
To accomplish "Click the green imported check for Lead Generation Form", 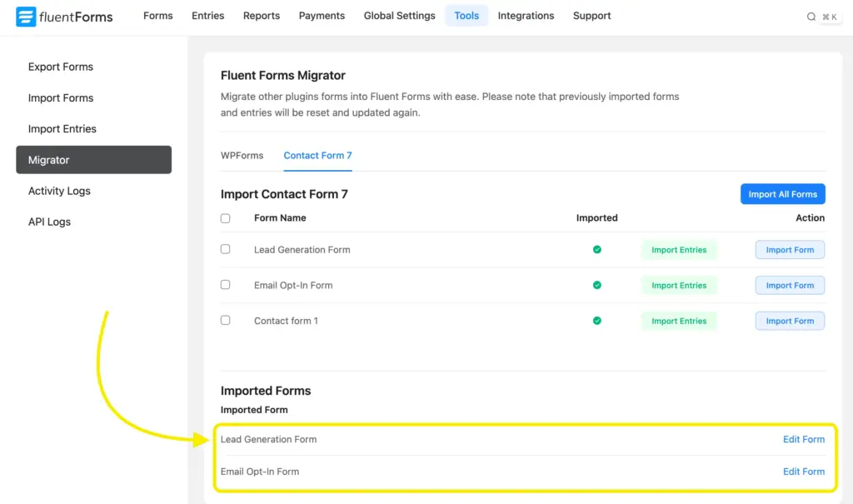I will (597, 249).
